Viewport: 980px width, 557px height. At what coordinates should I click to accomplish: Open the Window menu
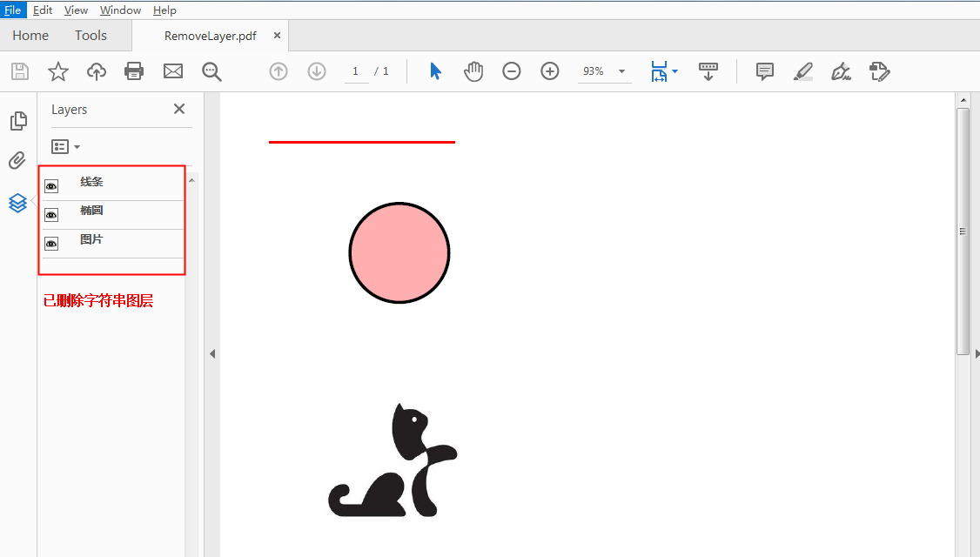121,10
